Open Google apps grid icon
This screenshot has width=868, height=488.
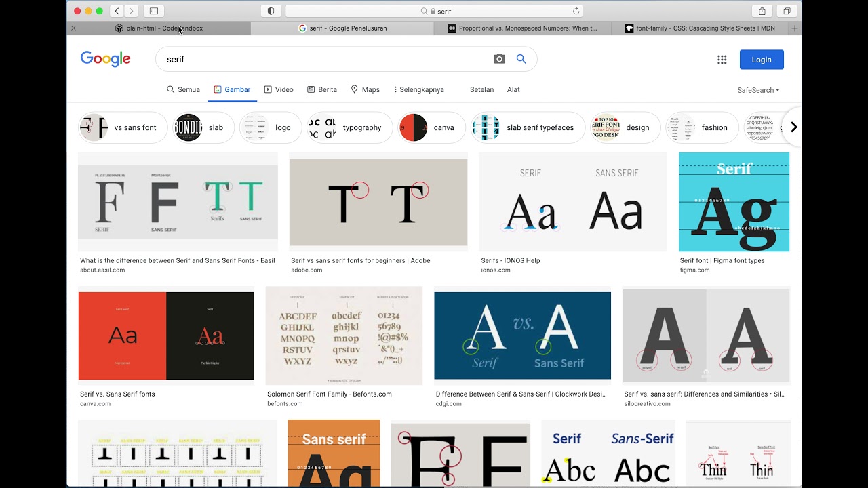(x=722, y=60)
